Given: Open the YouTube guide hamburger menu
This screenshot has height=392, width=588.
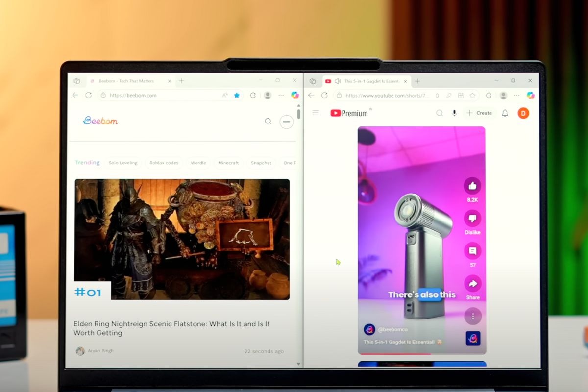Looking at the screenshot, I should click(316, 113).
